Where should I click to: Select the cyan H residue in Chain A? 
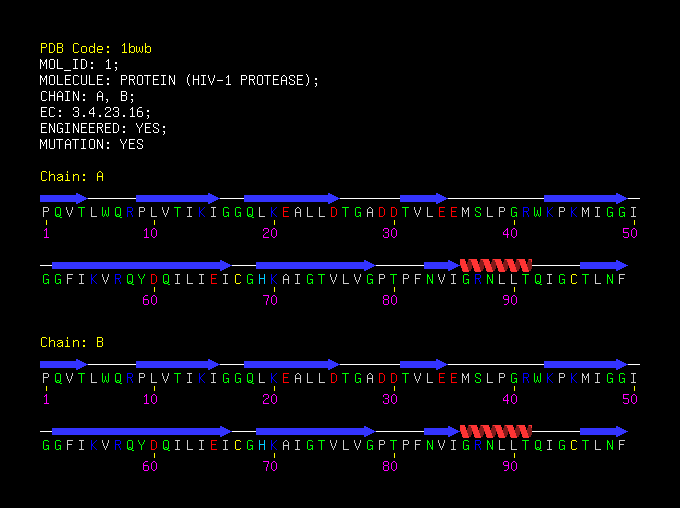tap(262, 279)
